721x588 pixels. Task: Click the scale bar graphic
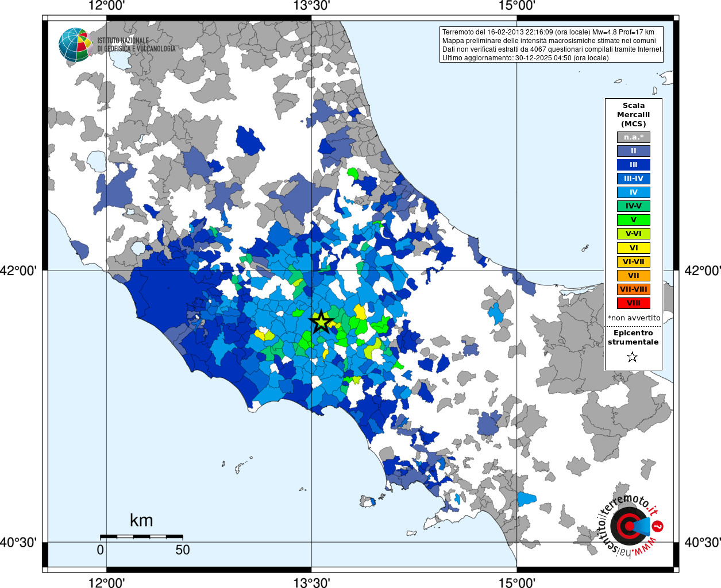141,537
